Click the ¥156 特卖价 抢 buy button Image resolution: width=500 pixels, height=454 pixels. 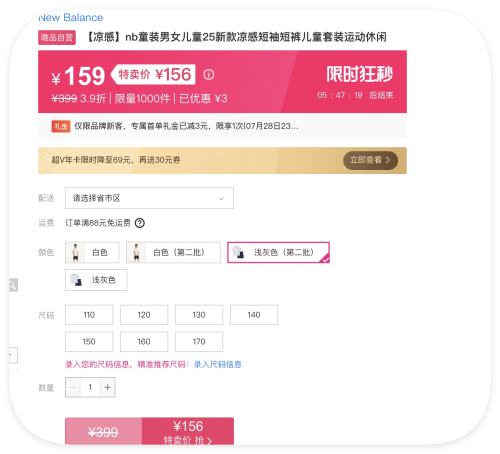click(x=188, y=431)
